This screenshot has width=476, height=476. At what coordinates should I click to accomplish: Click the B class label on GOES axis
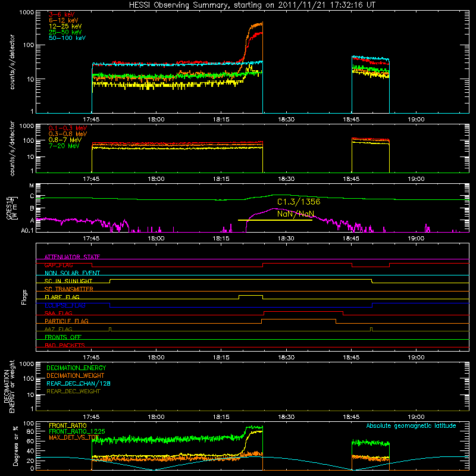[x=32, y=209]
